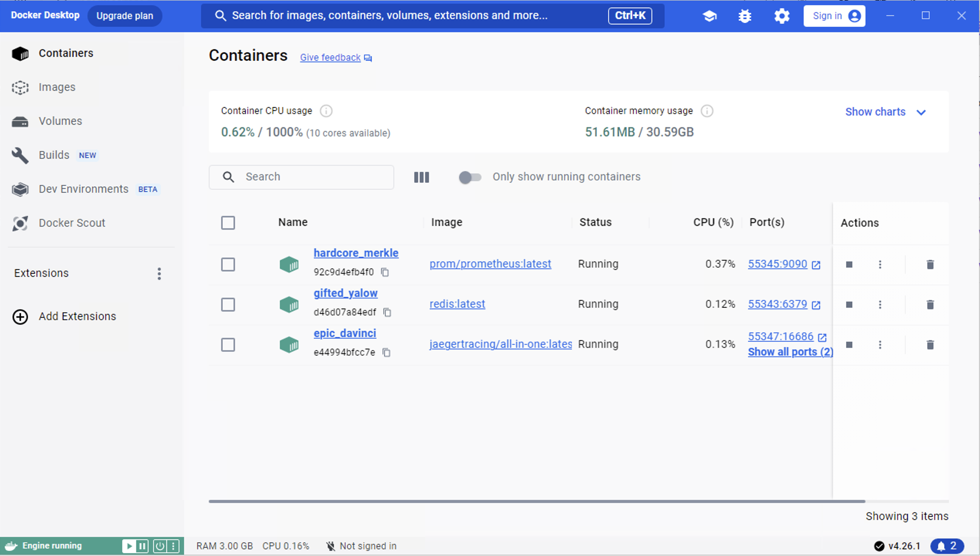Stop the hardcore_merkle container
This screenshot has width=980, height=556.
pyautogui.click(x=849, y=264)
